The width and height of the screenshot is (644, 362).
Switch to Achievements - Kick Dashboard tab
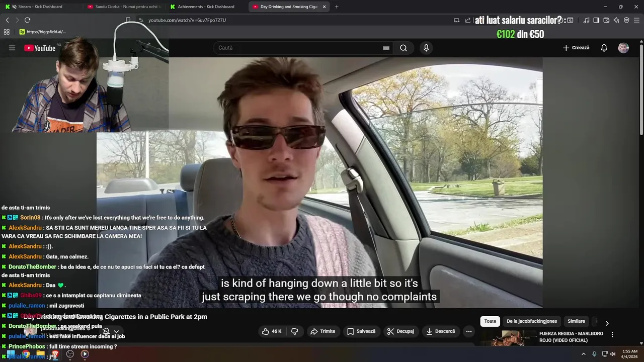pos(206,7)
